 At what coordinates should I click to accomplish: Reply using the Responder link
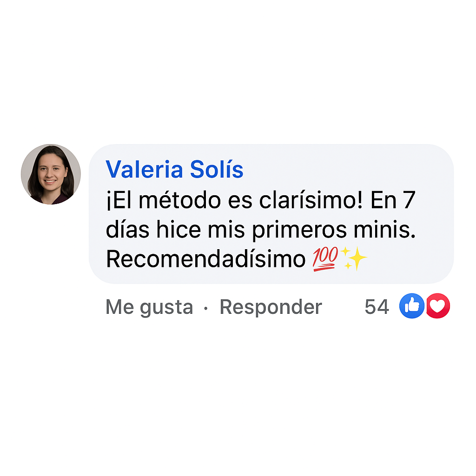[271, 307]
